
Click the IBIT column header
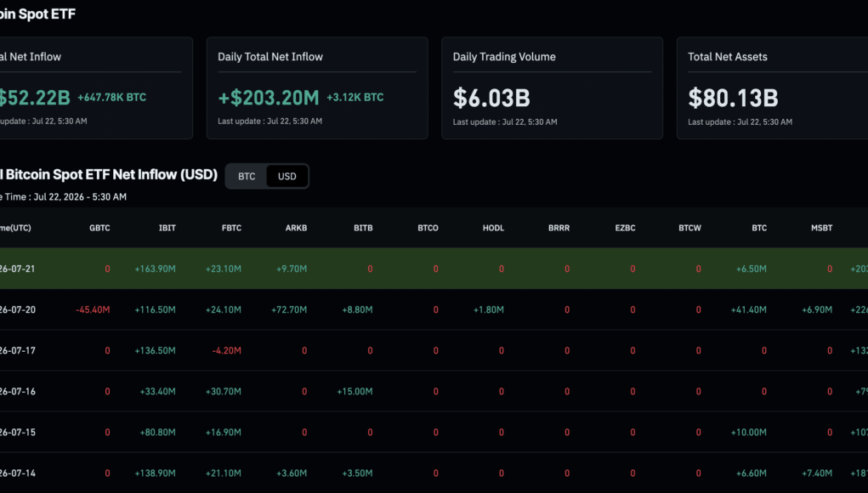[x=167, y=228]
